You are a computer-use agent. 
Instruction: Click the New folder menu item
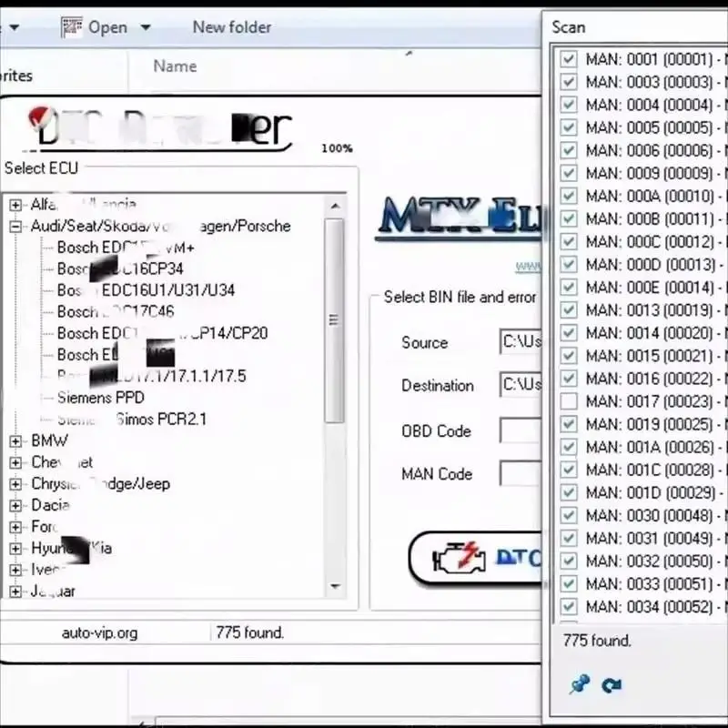(x=230, y=26)
